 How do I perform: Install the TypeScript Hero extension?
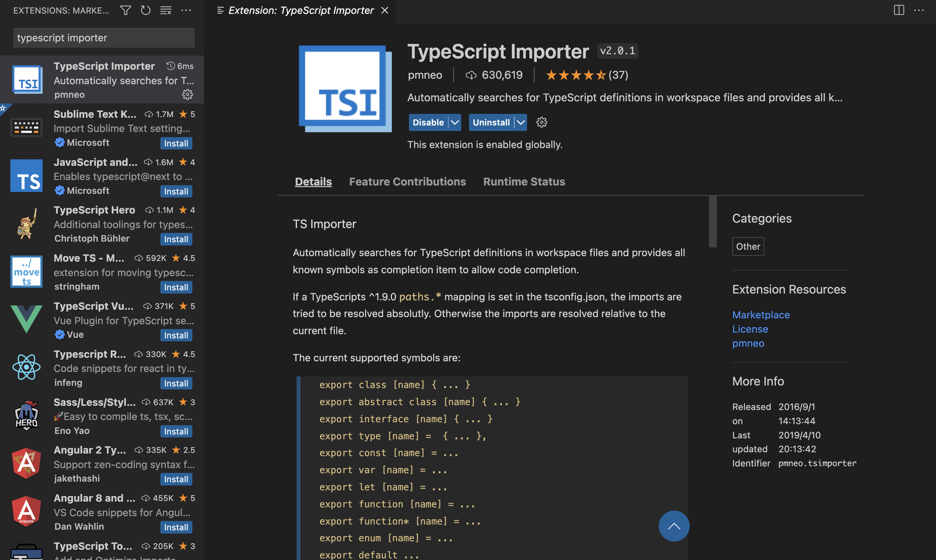click(x=176, y=239)
